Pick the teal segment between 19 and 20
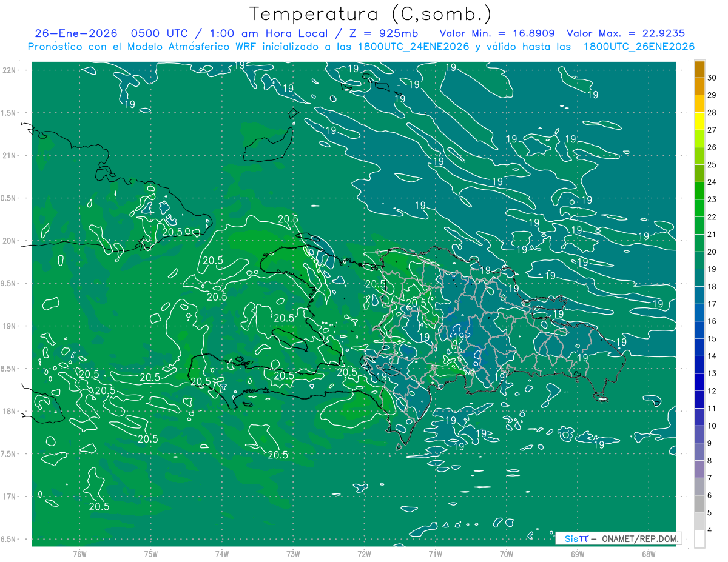Image resolution: width=728 pixels, height=562 pixels. click(699, 260)
